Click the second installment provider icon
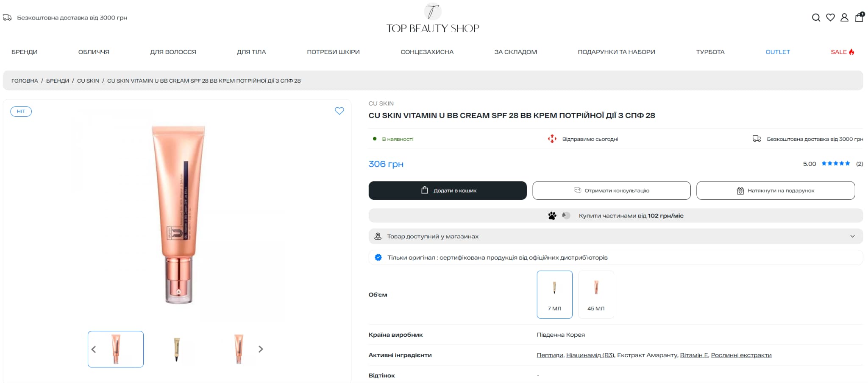The image size is (868, 383). coord(566,215)
